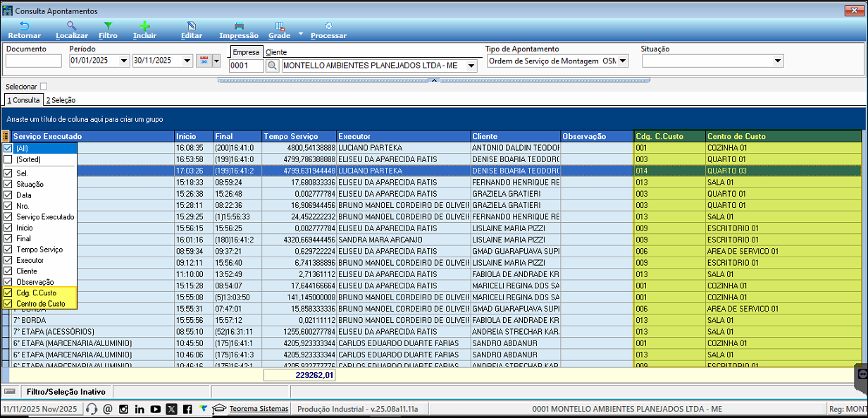Image resolution: width=868 pixels, height=418 pixels.
Task: Click the Processar gear icon
Action: (328, 26)
